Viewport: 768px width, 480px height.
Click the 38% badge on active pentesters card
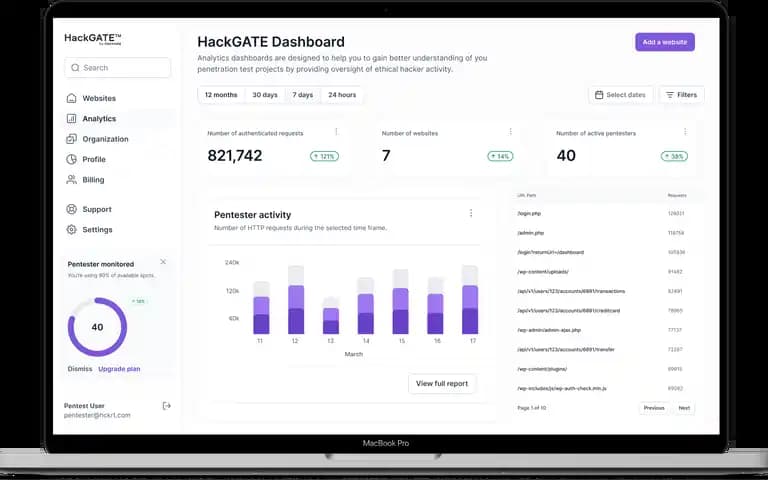point(674,156)
